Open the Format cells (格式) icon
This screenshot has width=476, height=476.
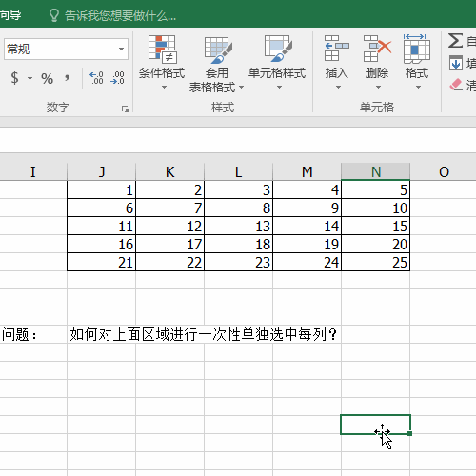pyautogui.click(x=417, y=49)
